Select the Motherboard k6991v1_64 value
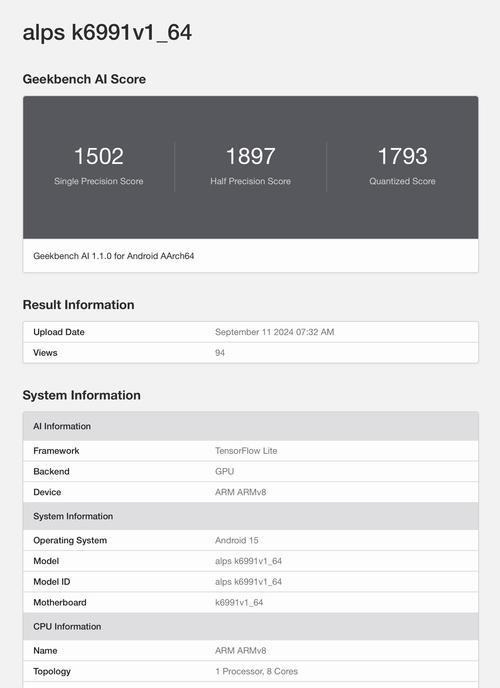 pos(239,602)
